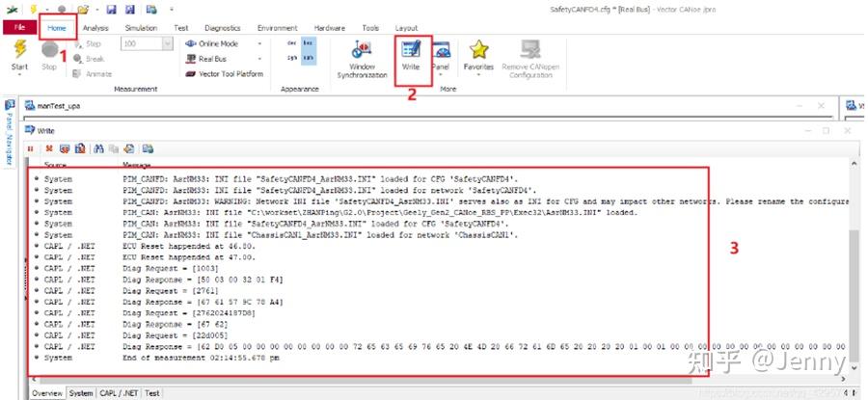
Task: Click the Animate button in the Measurement group
Action: (92, 73)
